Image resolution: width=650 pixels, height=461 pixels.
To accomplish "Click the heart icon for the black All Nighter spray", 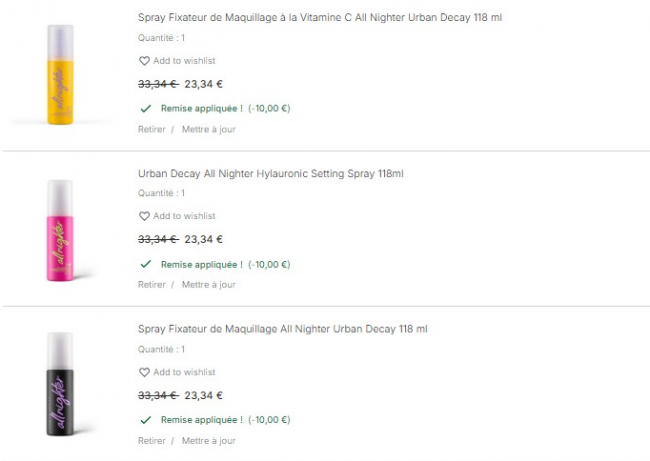I will [x=144, y=372].
